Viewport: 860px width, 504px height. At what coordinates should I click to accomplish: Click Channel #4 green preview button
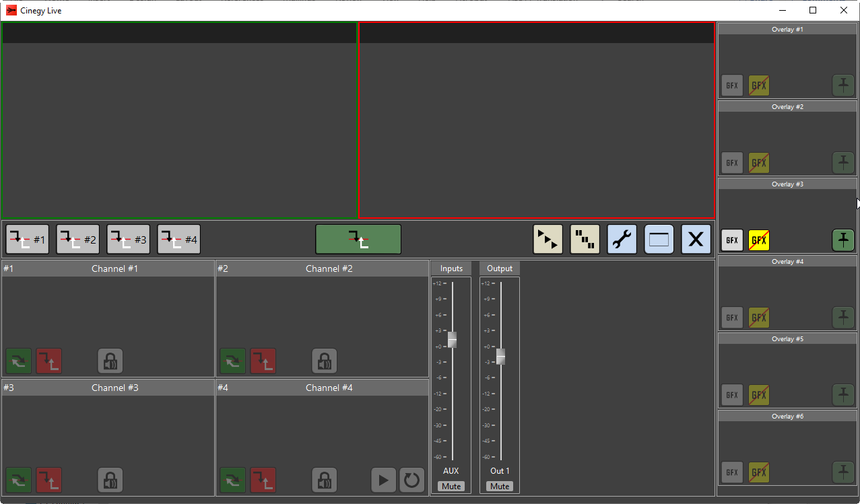click(233, 480)
